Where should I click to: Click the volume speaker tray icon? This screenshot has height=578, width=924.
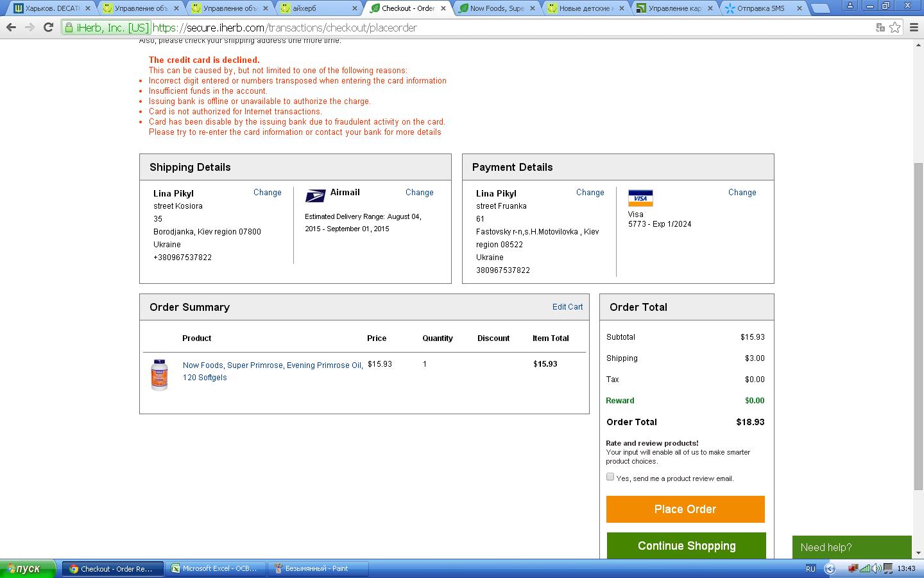[877, 568]
